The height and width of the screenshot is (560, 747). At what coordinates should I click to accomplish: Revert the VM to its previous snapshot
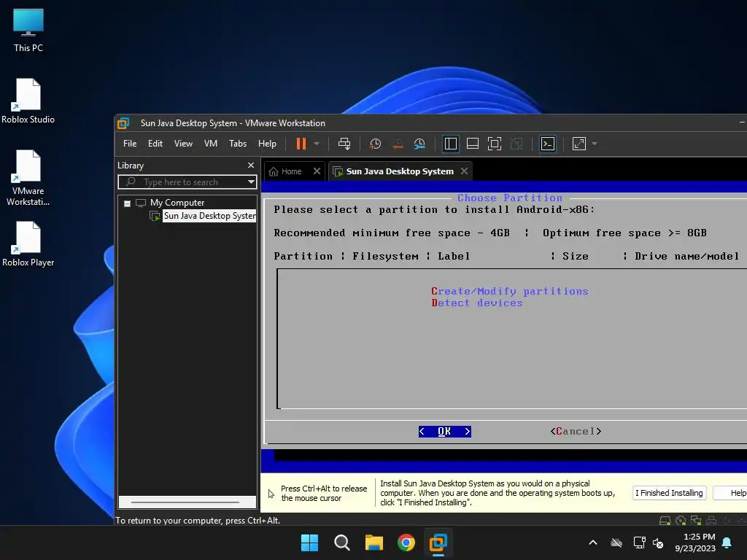point(398,144)
